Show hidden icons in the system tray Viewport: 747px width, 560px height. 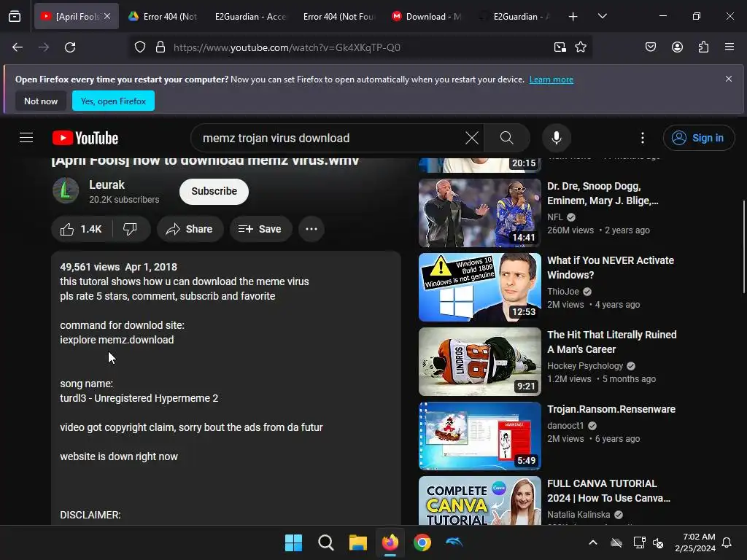(593, 542)
